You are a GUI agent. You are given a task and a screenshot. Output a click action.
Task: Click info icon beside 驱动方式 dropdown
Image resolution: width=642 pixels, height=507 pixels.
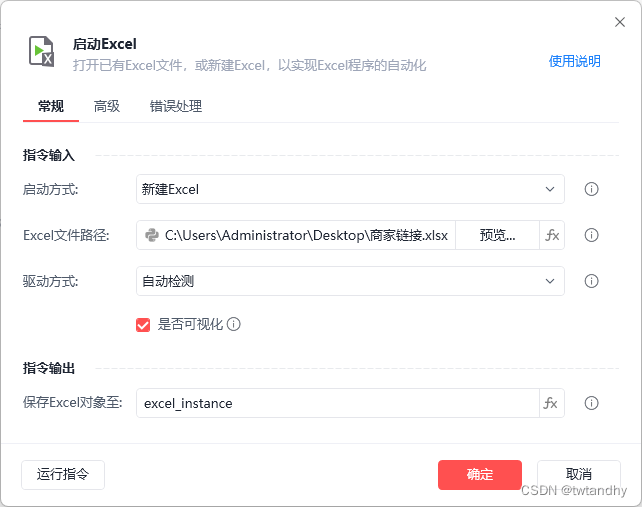coord(591,281)
